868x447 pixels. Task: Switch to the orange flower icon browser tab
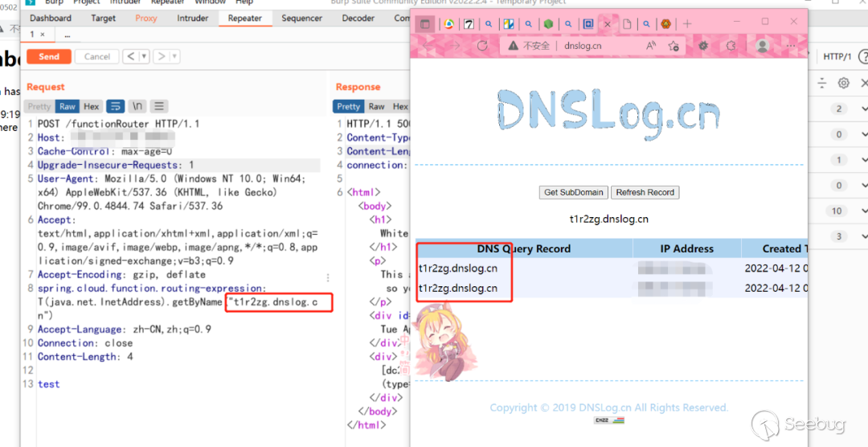(666, 24)
